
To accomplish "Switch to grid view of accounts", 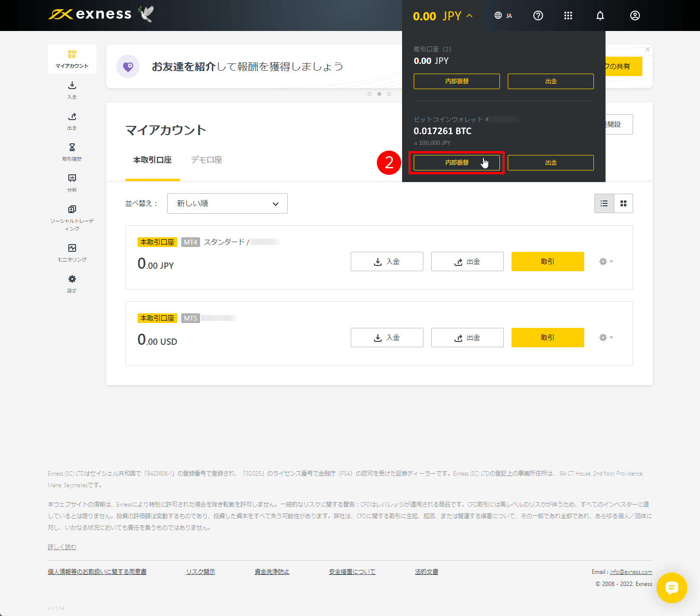I will pos(623,203).
